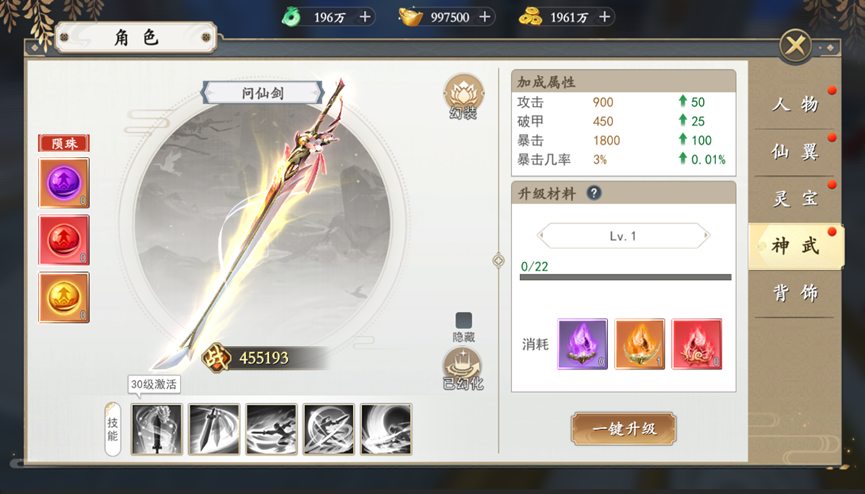
Task: Choose the red flame upgrade material
Action: click(697, 344)
